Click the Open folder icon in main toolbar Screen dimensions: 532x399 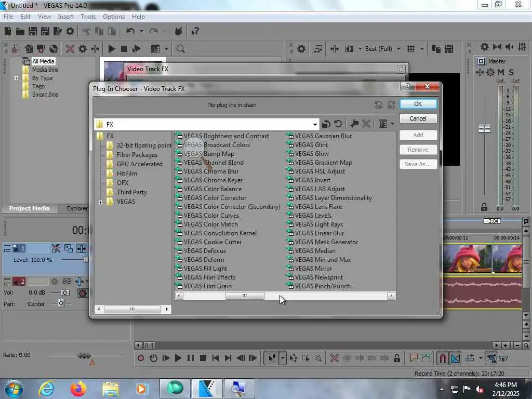[x=20, y=32]
